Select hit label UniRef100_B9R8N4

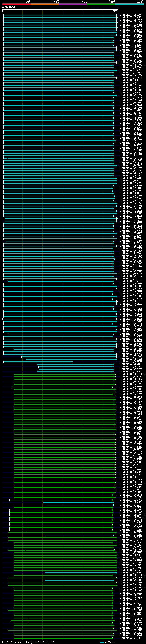click(x=131, y=32)
